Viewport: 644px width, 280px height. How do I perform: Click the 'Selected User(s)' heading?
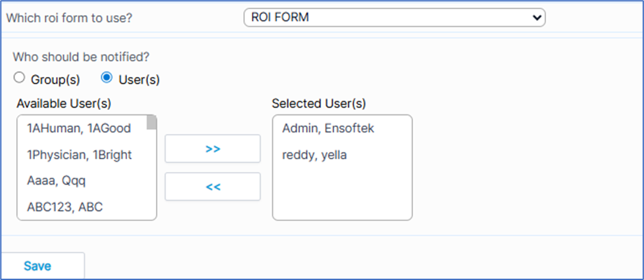tap(319, 103)
